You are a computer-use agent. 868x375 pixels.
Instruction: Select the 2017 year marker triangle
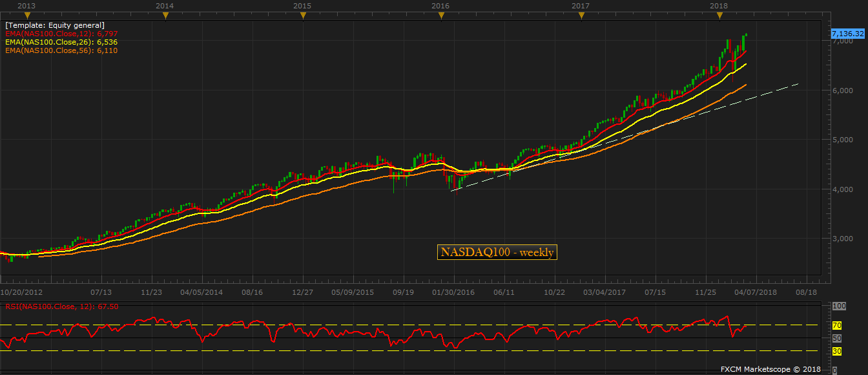[581, 16]
